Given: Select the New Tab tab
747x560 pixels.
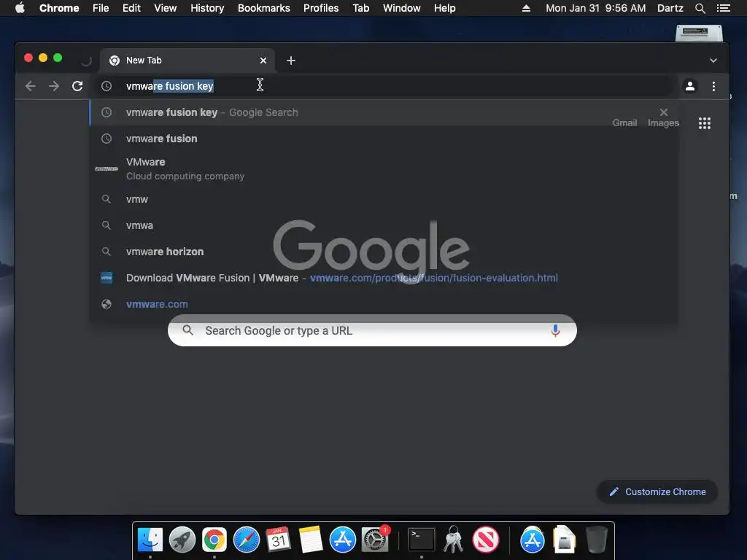Looking at the screenshot, I should coord(187,61).
